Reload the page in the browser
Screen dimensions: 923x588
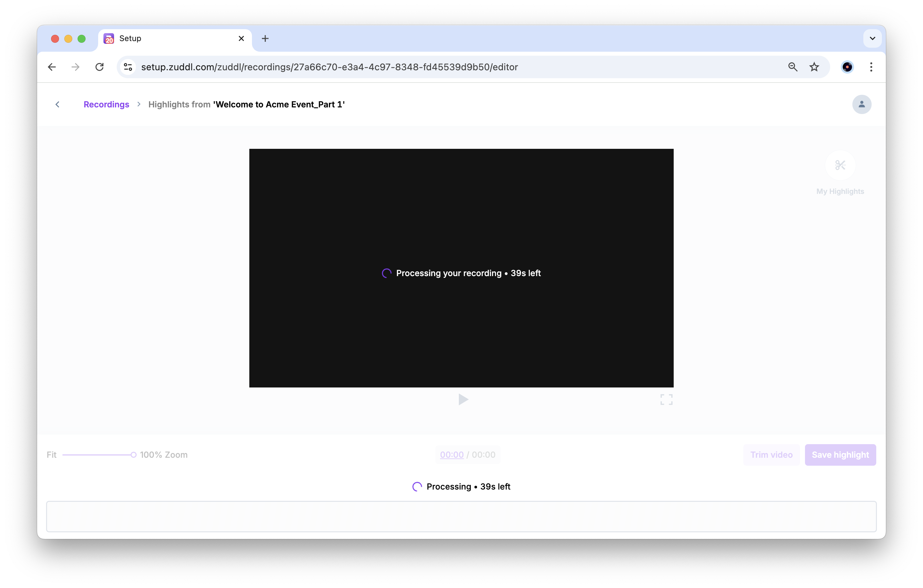click(x=100, y=67)
